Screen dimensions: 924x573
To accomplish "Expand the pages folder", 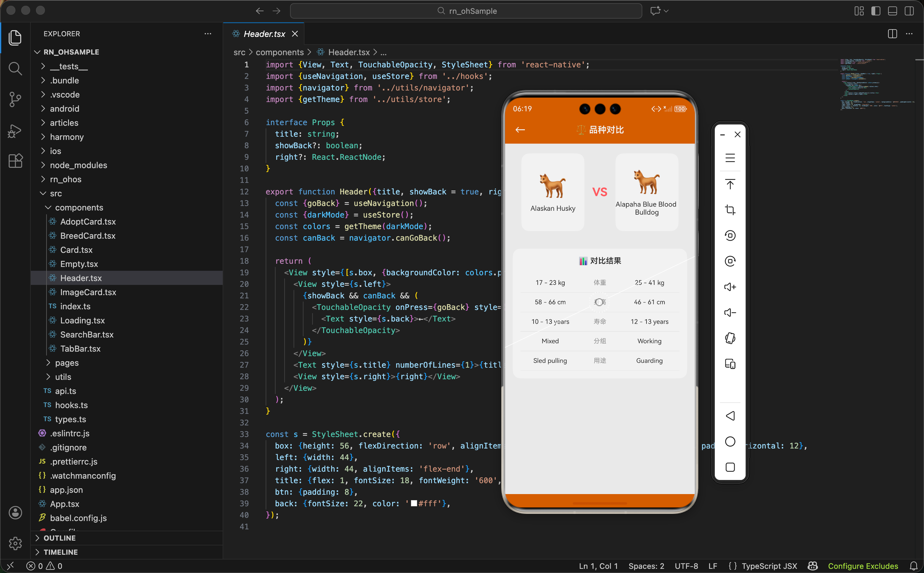I will coord(67,363).
